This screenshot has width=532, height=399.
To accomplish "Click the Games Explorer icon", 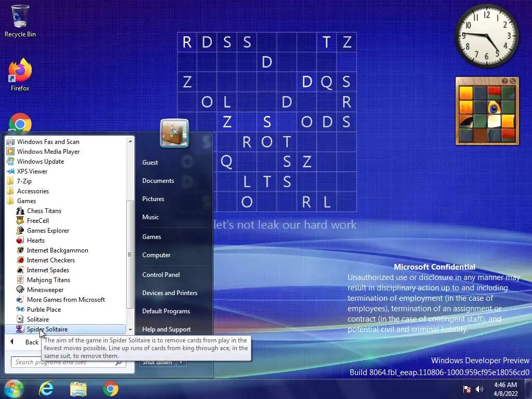I will point(20,230).
